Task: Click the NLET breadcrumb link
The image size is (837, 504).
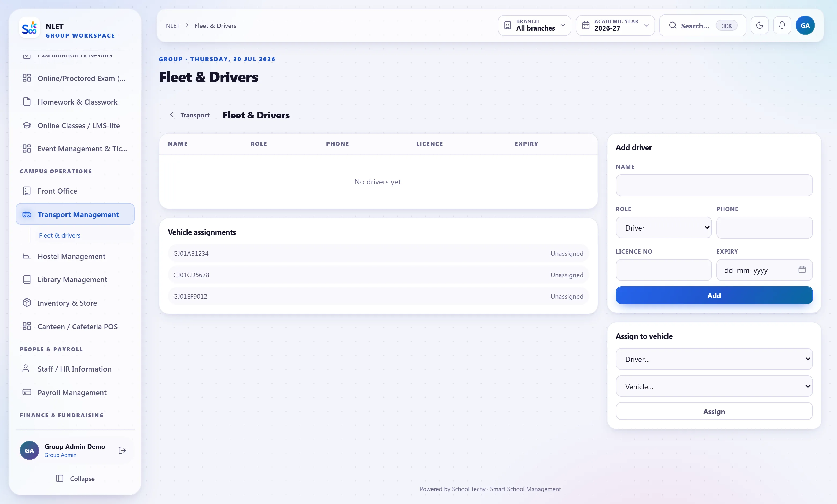Action: click(172, 25)
